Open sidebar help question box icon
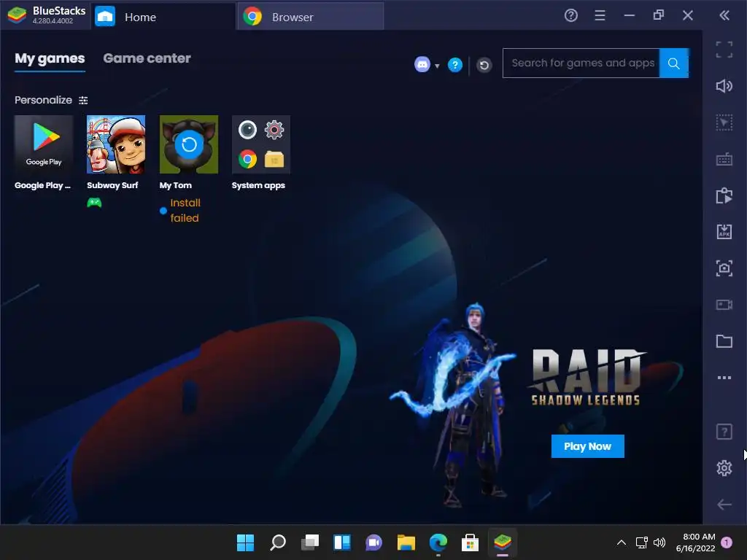747x560 pixels. pyautogui.click(x=724, y=432)
